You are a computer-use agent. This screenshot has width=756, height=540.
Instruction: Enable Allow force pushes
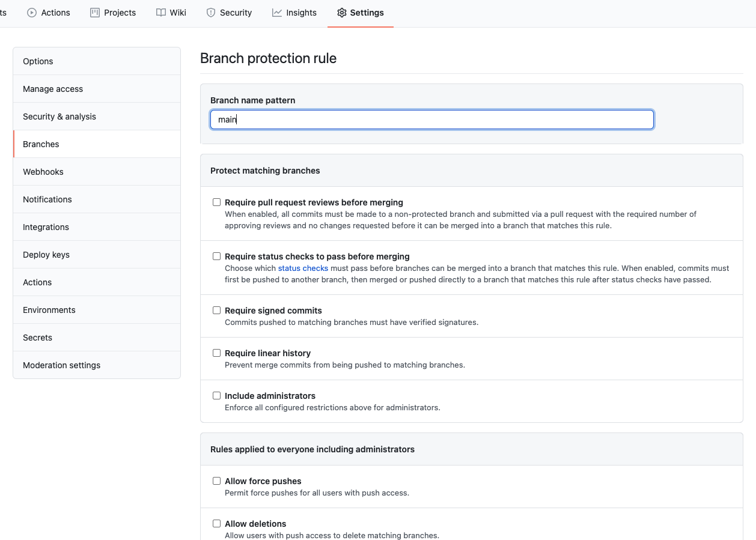click(217, 481)
